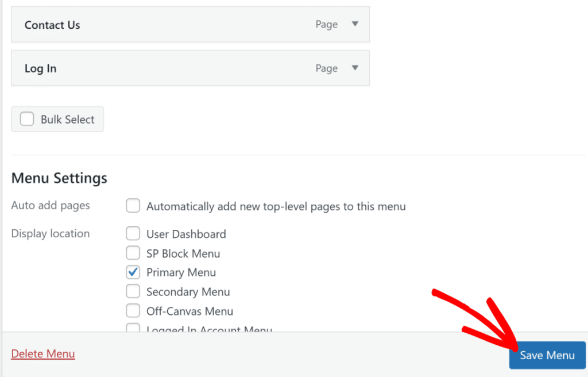Click the Log In disclosure triangle icon
Screen dimensions: 588x377
pos(355,68)
